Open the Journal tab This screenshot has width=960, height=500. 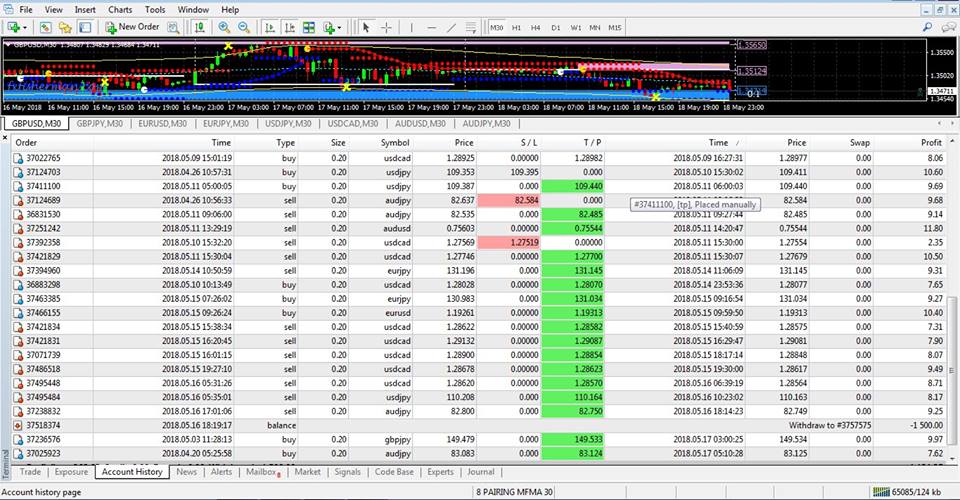coord(481,472)
